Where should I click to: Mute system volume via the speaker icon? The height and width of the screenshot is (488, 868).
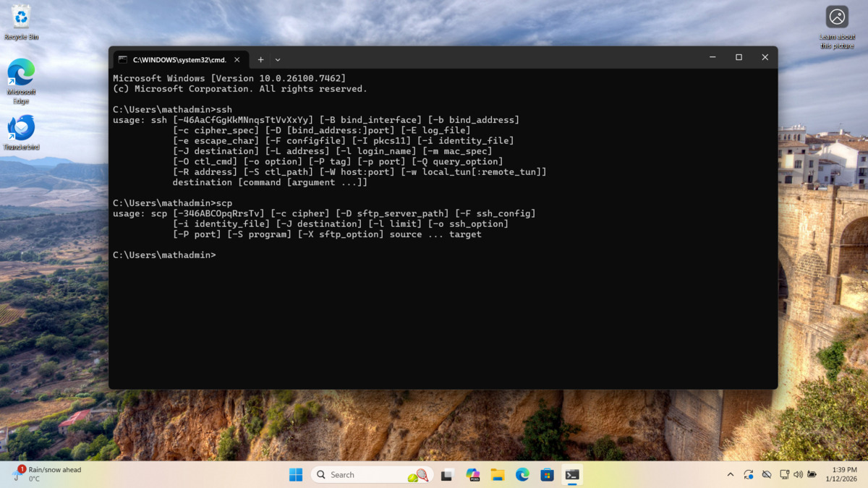tap(799, 475)
